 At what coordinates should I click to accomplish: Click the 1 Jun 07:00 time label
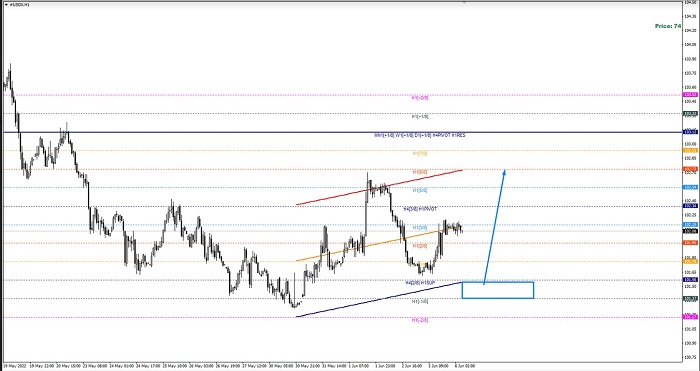coord(358,366)
